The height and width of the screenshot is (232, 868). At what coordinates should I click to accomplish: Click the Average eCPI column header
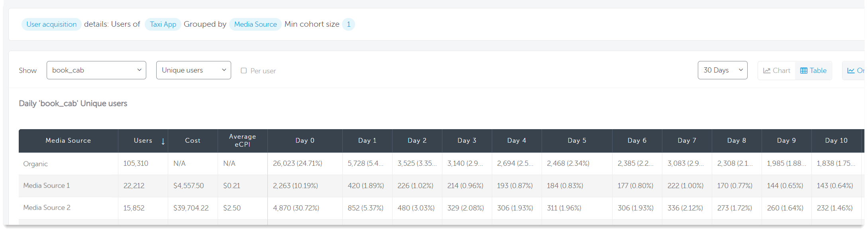coord(242,141)
